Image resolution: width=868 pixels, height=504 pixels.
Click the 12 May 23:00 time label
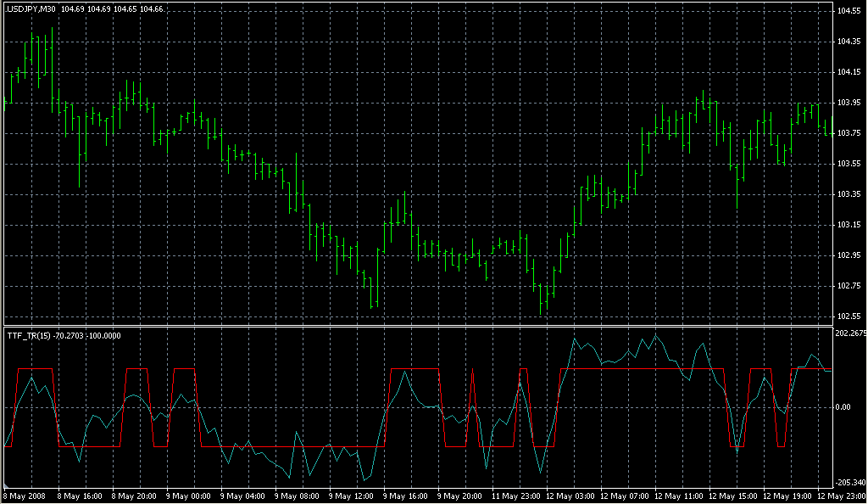840,496
